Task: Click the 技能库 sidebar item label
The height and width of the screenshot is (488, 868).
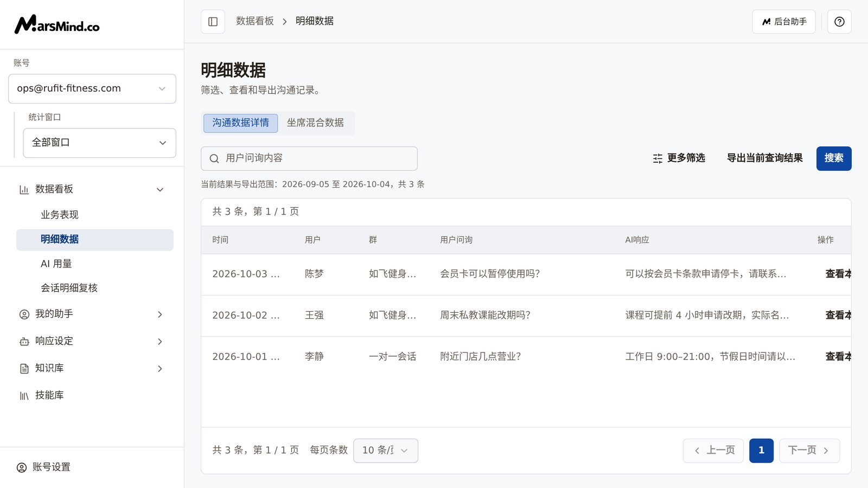Action: tap(49, 395)
